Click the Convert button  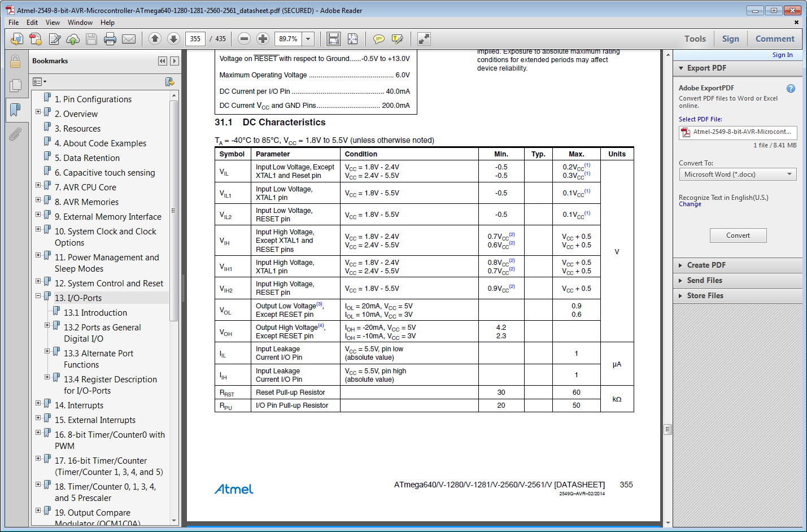[x=738, y=236]
